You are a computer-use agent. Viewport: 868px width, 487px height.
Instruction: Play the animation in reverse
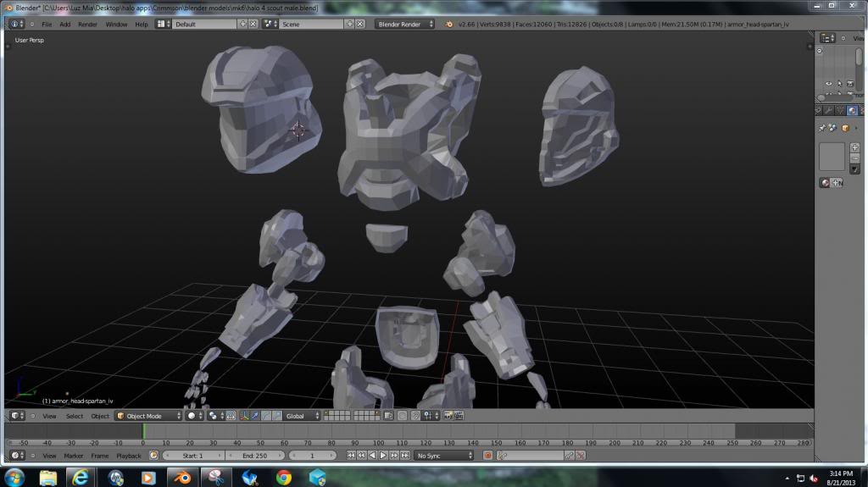point(372,456)
